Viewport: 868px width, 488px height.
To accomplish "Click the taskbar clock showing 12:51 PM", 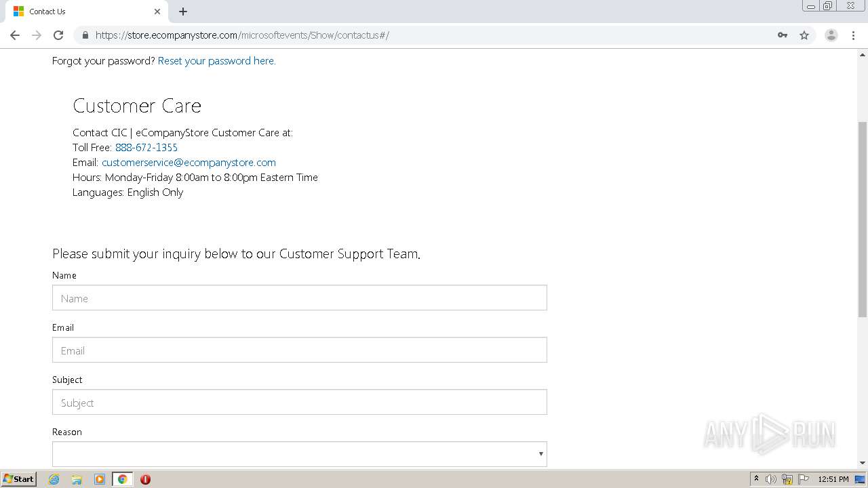I will point(833,479).
